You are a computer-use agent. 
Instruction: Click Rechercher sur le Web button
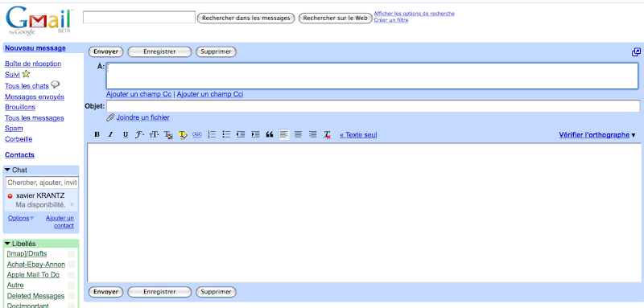pos(335,18)
